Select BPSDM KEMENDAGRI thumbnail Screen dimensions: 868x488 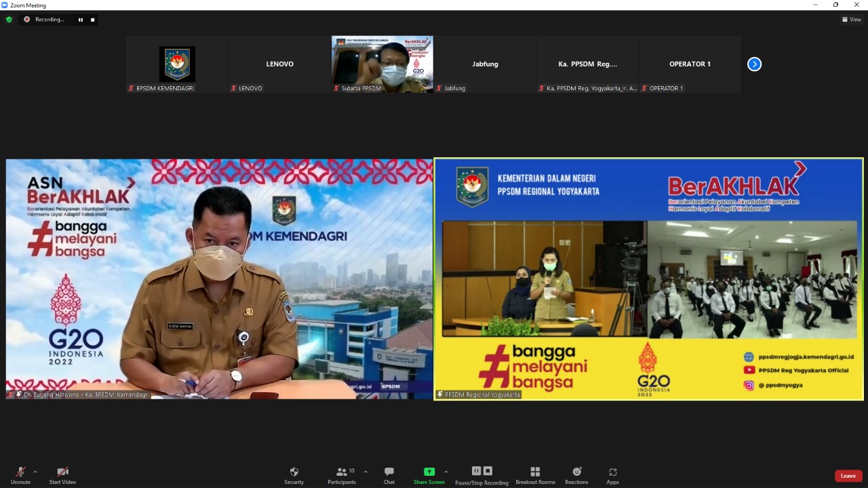(x=177, y=64)
